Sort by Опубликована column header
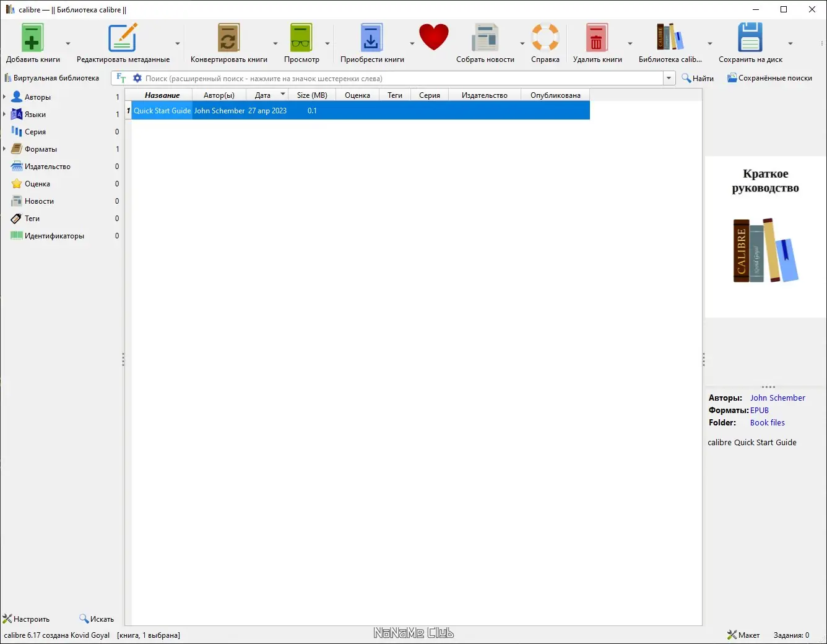The image size is (827, 644). click(x=555, y=95)
